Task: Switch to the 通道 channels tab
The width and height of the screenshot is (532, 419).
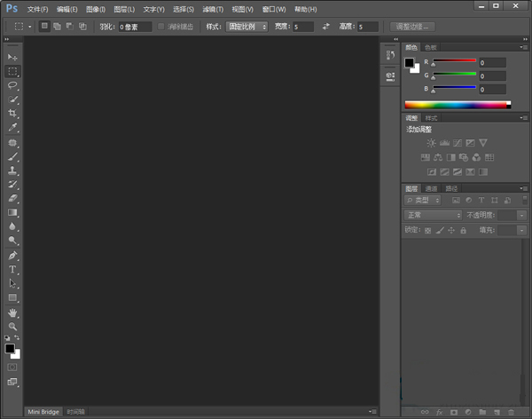Action: tap(431, 188)
